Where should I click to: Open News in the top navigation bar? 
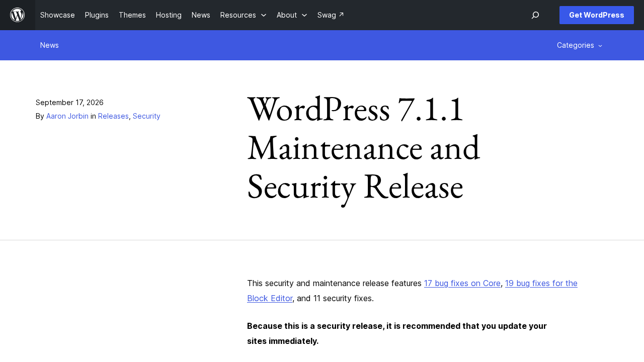point(201,15)
